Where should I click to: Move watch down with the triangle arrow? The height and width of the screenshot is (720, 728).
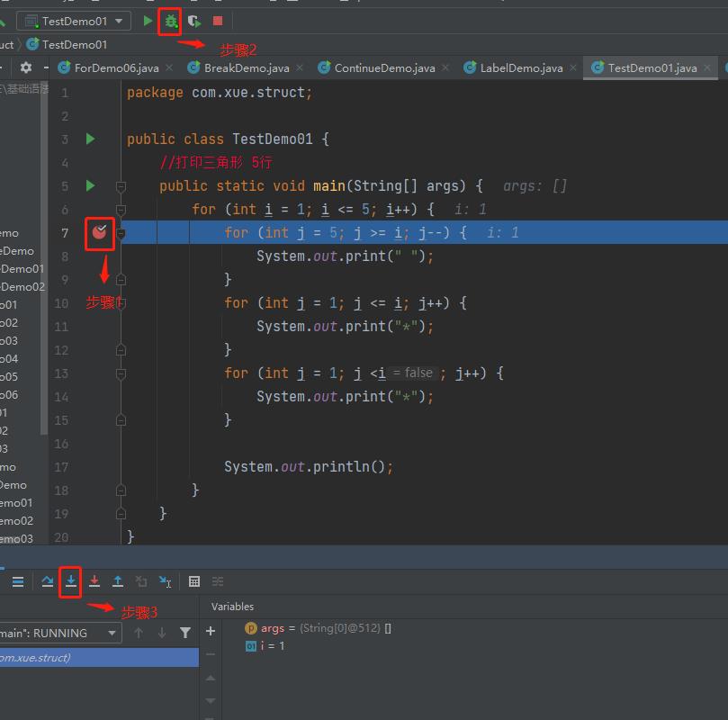click(x=211, y=700)
